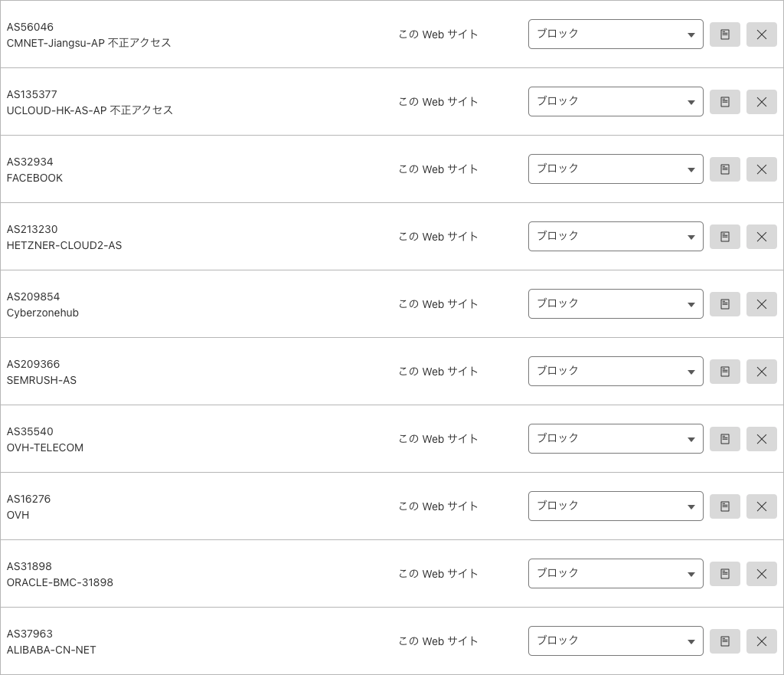Delete the AS135377 UCLOUD-HK rule
The height and width of the screenshot is (675, 784).
(761, 102)
